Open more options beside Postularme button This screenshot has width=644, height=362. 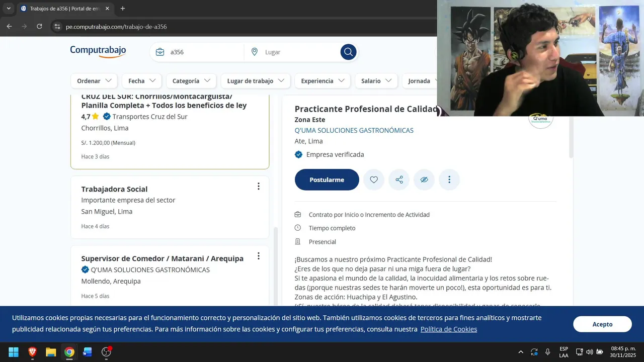[x=449, y=179]
